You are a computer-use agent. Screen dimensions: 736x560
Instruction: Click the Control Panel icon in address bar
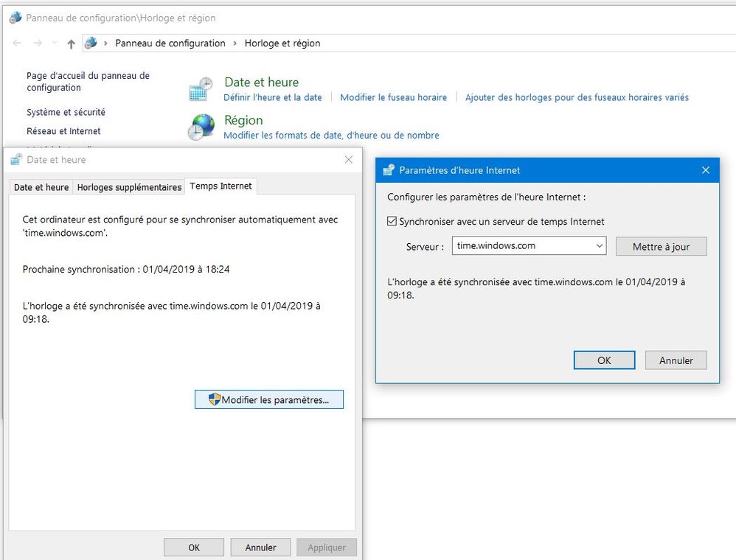pyautogui.click(x=91, y=43)
